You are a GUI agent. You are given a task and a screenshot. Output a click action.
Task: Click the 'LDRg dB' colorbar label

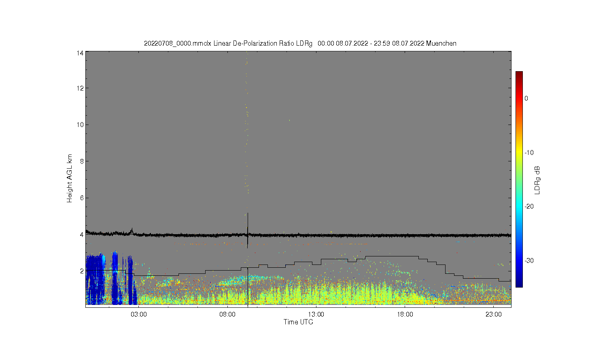click(537, 180)
